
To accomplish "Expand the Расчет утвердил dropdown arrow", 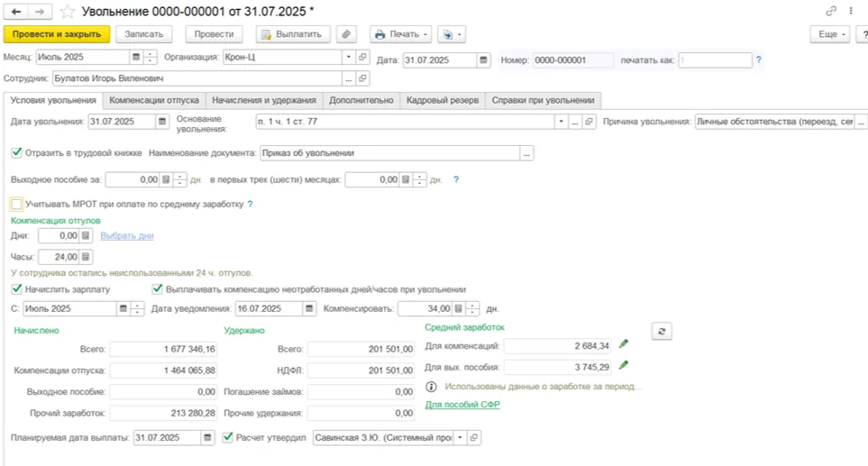I will tap(460, 438).
